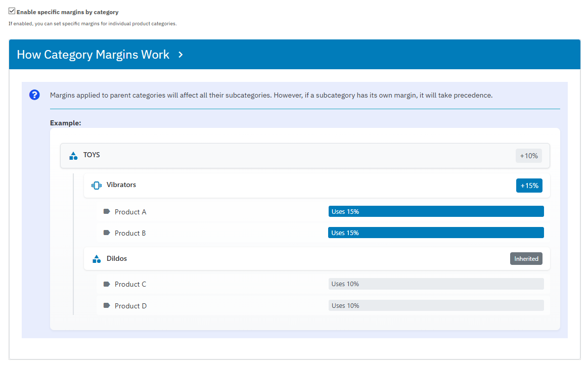Click the TOYS category shapes icon
Screen dimensions: 588x366
tap(73, 156)
